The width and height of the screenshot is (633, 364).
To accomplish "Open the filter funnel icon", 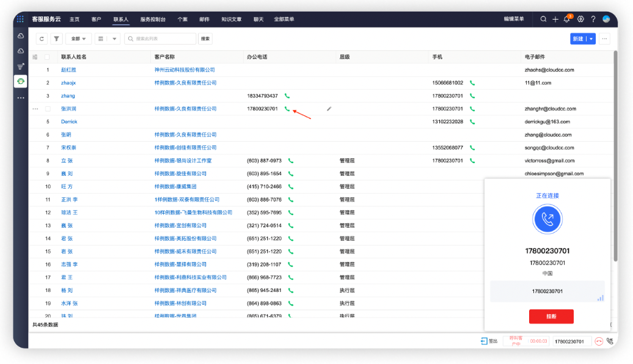I will point(56,38).
